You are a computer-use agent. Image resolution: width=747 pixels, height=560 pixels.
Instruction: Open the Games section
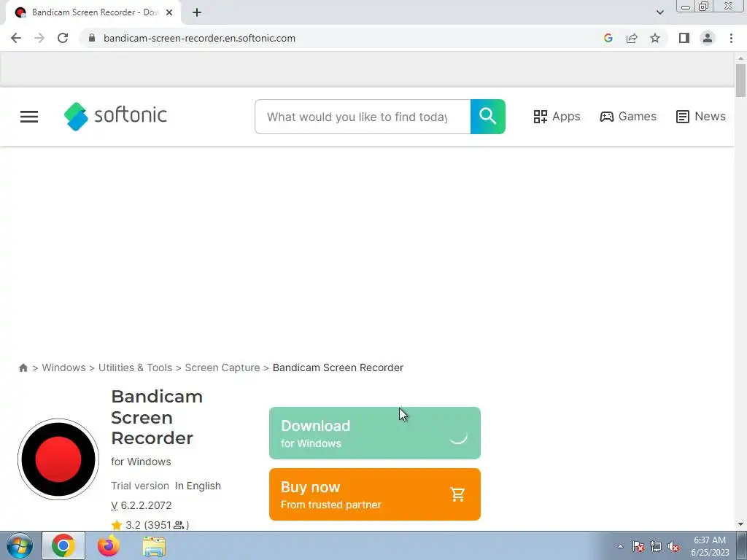tap(628, 116)
